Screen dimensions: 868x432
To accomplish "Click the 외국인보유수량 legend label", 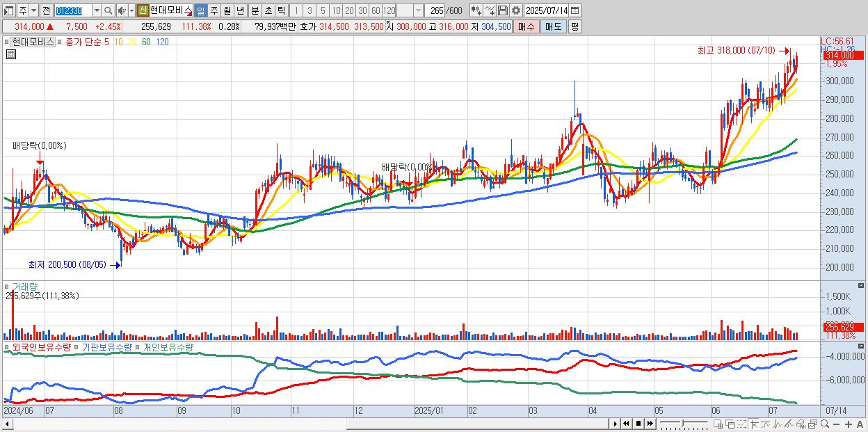I will point(42,346).
